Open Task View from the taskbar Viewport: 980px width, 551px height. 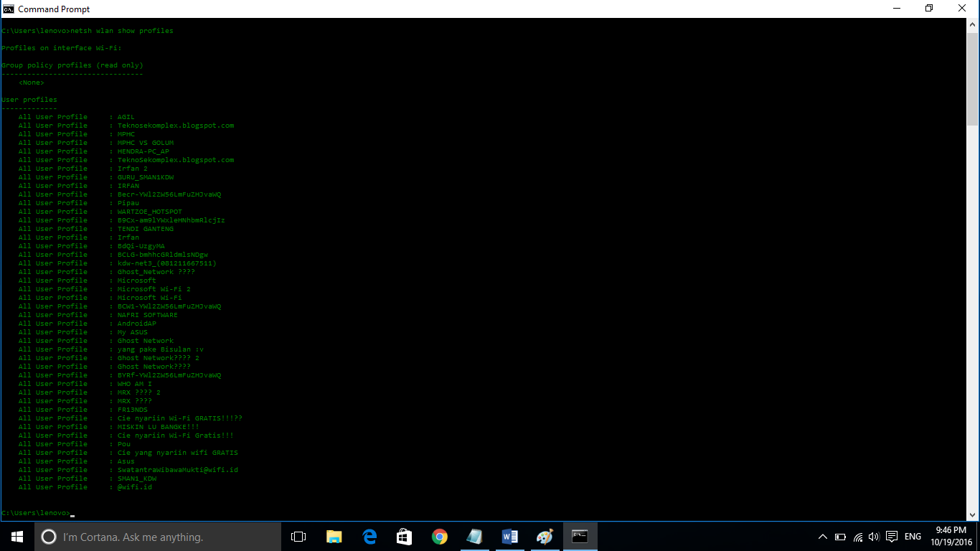coord(298,536)
